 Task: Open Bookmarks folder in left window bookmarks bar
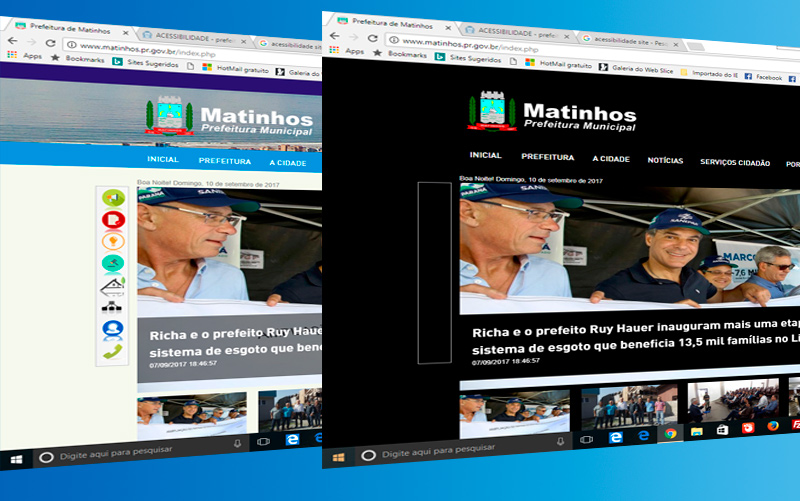[x=78, y=59]
